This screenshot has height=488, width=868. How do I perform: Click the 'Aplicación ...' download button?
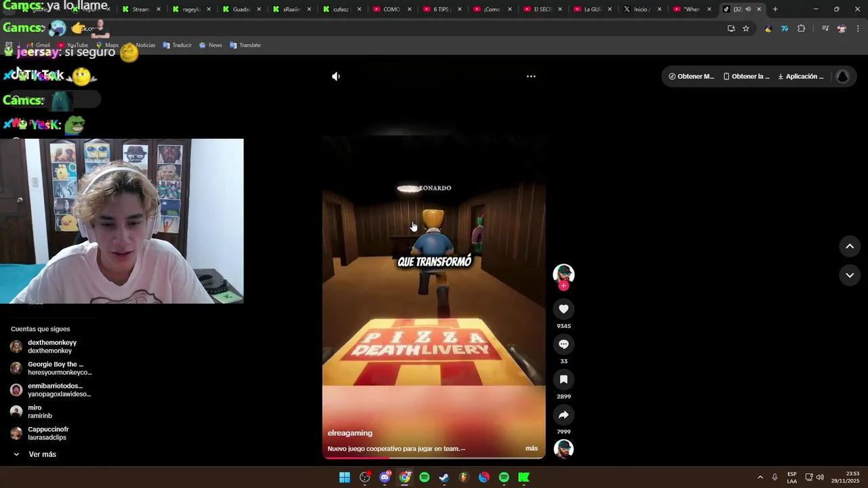click(x=801, y=77)
